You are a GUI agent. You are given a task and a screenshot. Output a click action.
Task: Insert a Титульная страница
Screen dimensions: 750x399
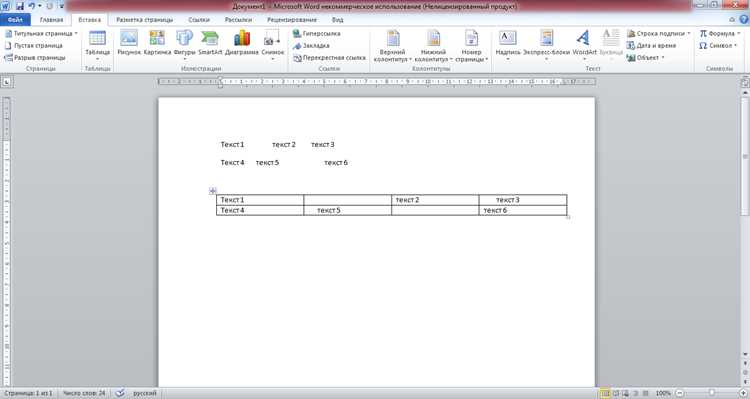pyautogui.click(x=41, y=33)
